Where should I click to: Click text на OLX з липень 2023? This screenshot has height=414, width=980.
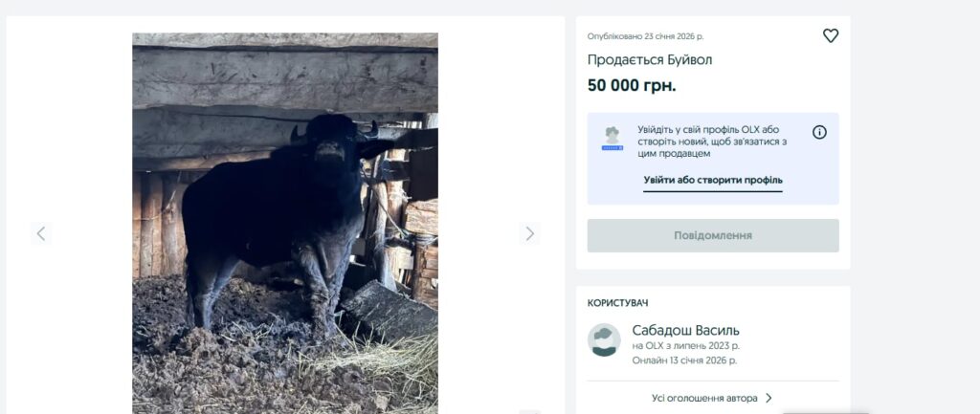685,345
